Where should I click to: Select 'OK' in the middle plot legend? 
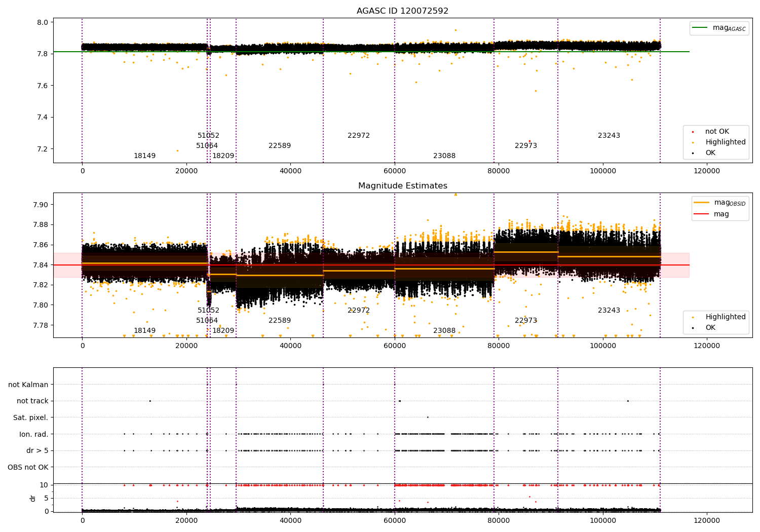coord(710,328)
